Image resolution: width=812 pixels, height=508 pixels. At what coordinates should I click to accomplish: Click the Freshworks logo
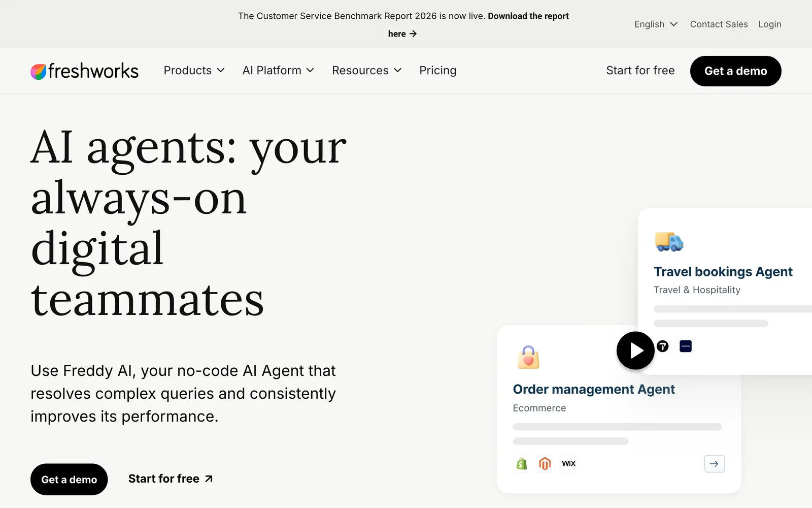[84, 71]
